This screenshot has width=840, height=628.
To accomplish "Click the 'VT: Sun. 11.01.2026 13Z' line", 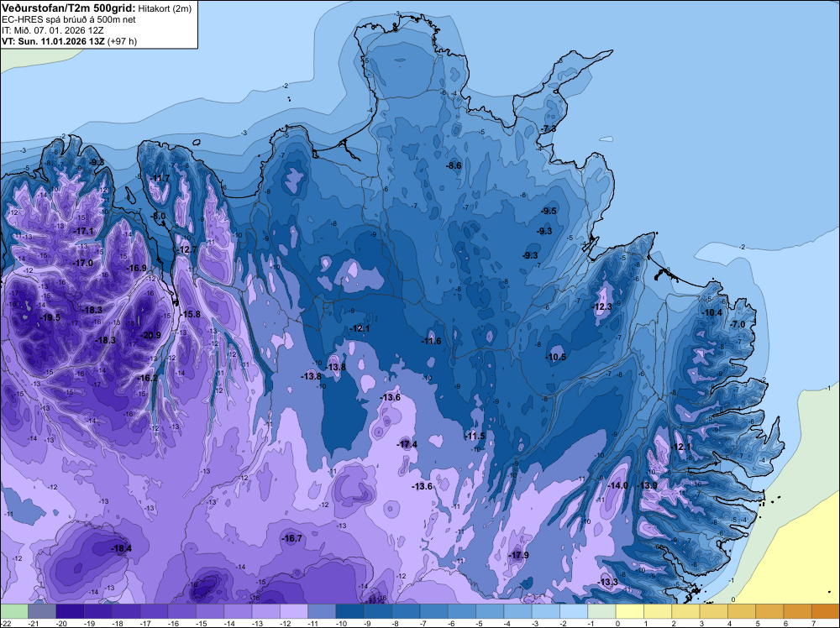I will click(x=54, y=41).
